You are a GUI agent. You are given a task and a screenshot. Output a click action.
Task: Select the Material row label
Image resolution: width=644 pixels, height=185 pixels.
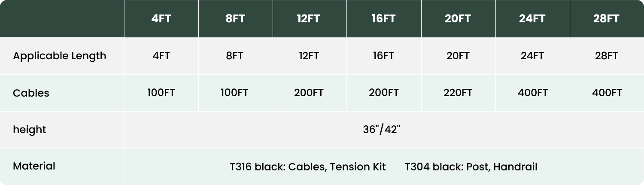point(34,166)
